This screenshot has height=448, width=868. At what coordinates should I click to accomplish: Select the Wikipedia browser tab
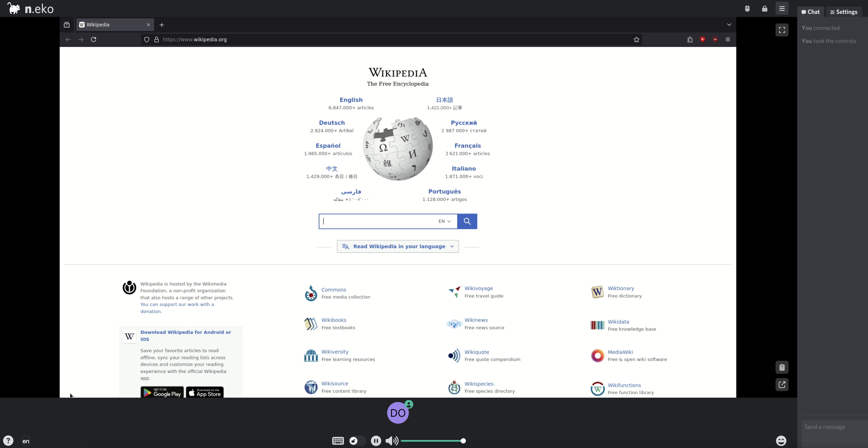115,25
